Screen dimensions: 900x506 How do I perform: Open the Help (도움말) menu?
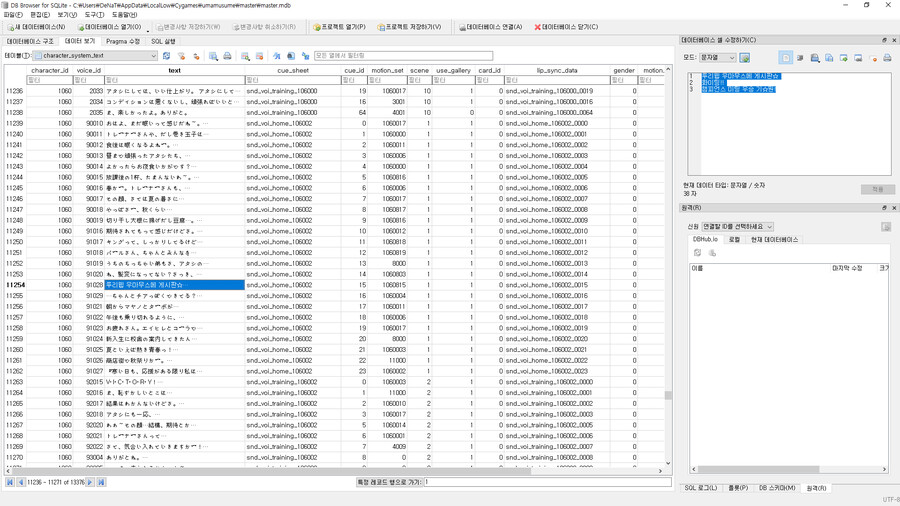point(124,15)
